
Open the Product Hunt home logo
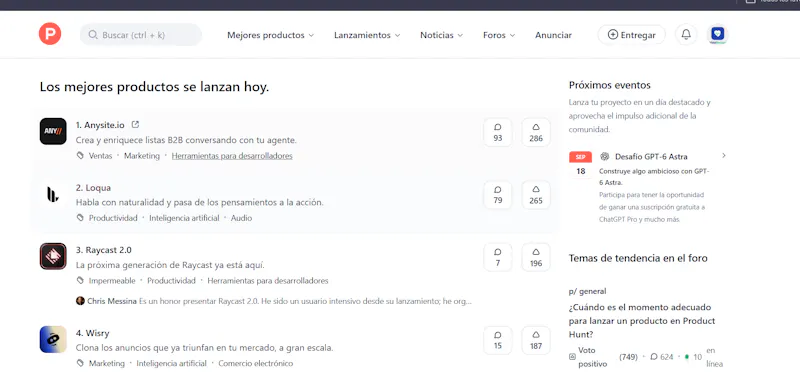click(x=50, y=34)
